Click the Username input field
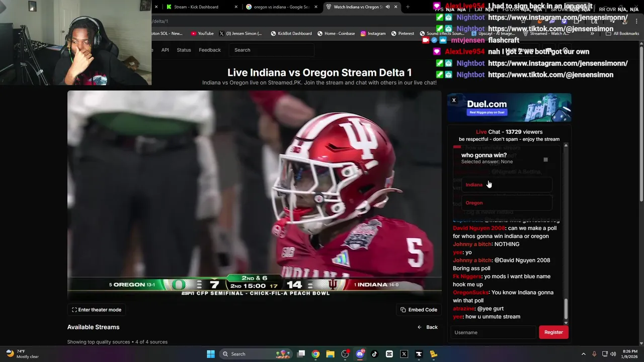This screenshot has height=362, width=644. pos(493,332)
